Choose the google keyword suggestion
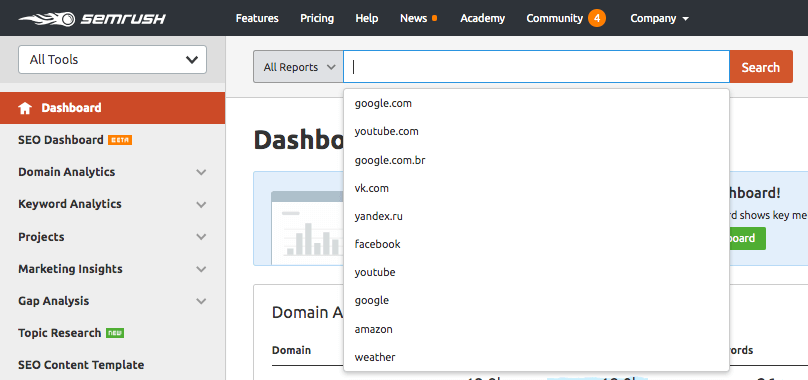Viewport: 808px width, 380px height. (536, 300)
